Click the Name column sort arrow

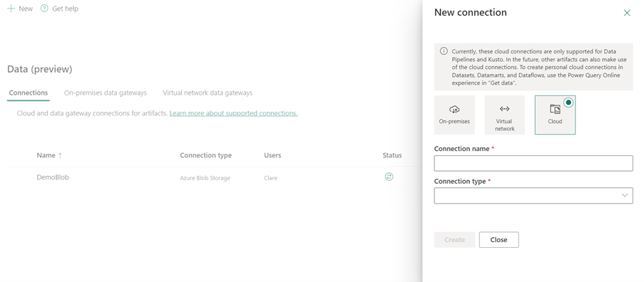(x=60, y=155)
